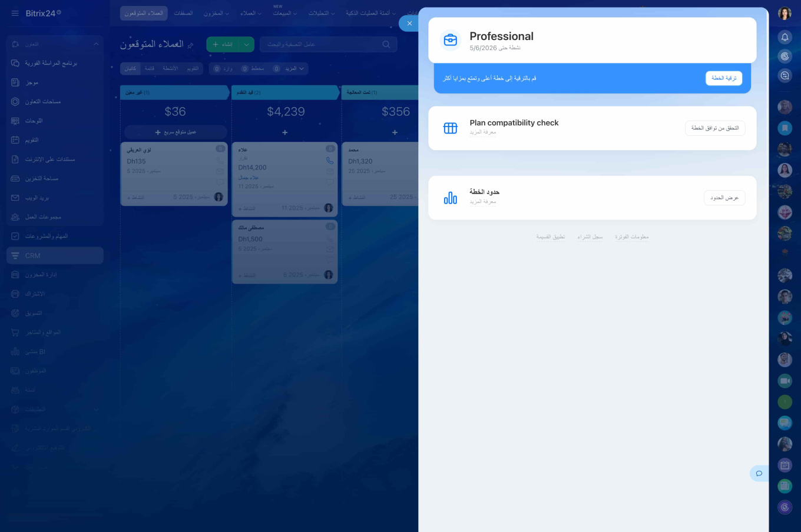
Task: Expand the green إنشاء button dropdown arrow
Action: pos(247,44)
